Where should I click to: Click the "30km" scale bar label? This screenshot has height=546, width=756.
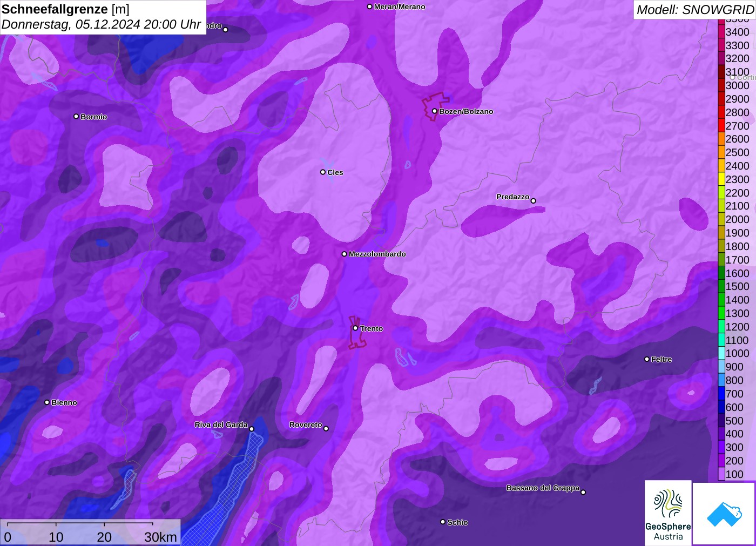[160, 537]
